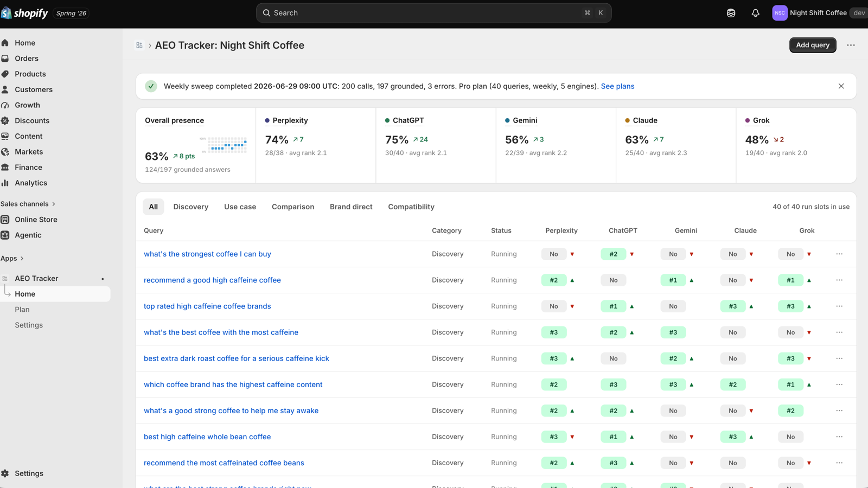
Task: Click the Orders icon in sidebar
Action: [5, 59]
